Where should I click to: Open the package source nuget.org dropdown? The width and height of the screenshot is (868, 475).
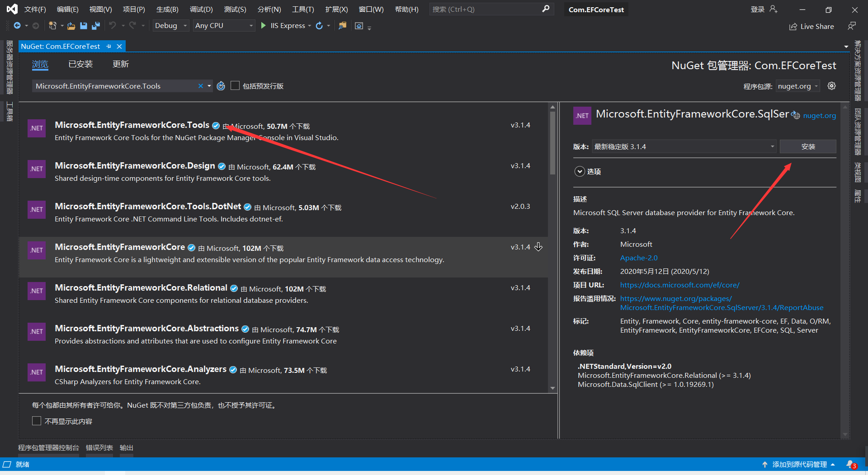click(798, 86)
